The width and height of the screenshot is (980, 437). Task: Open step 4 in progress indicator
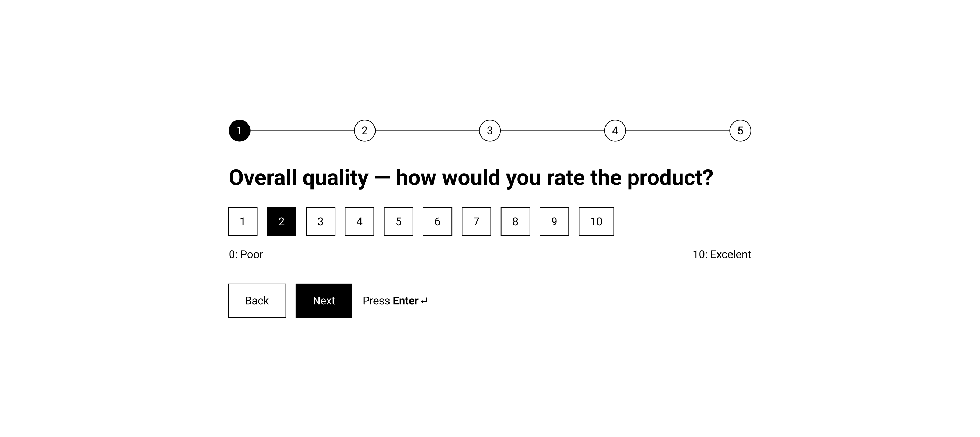pos(615,131)
